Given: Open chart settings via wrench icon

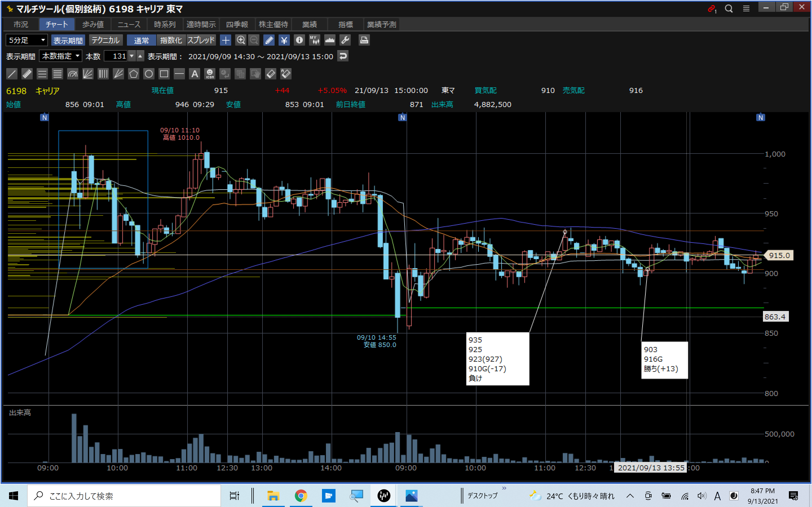Looking at the screenshot, I should click(345, 40).
